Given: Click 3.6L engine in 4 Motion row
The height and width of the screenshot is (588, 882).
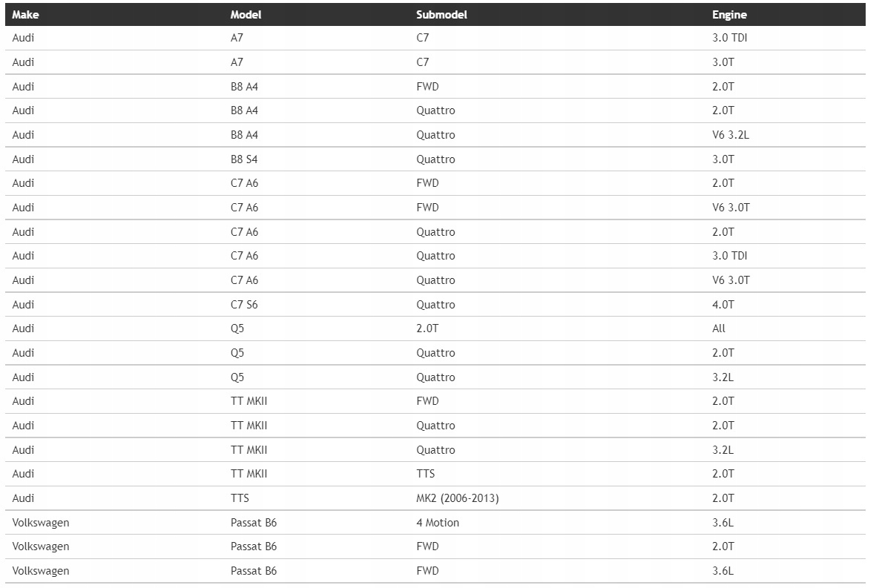Looking at the screenshot, I should [723, 523].
